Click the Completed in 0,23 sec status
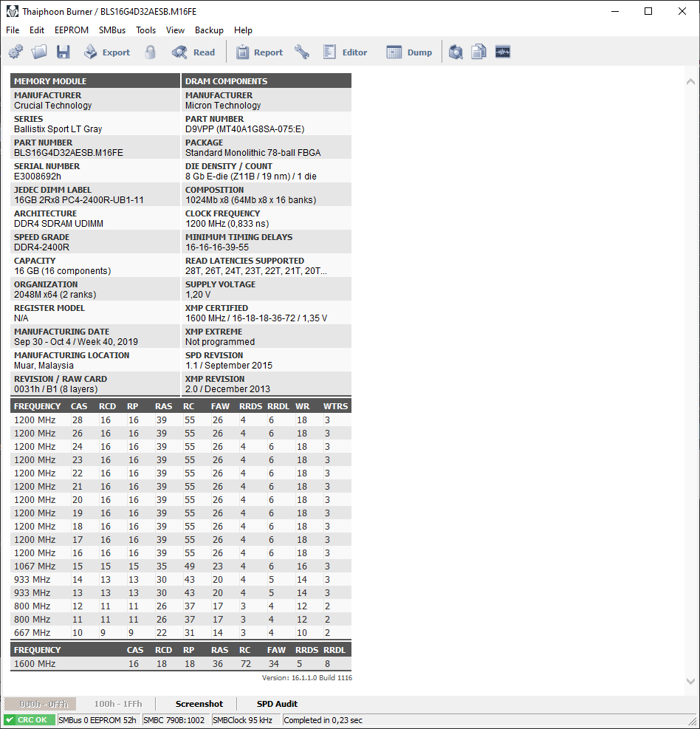 click(323, 720)
